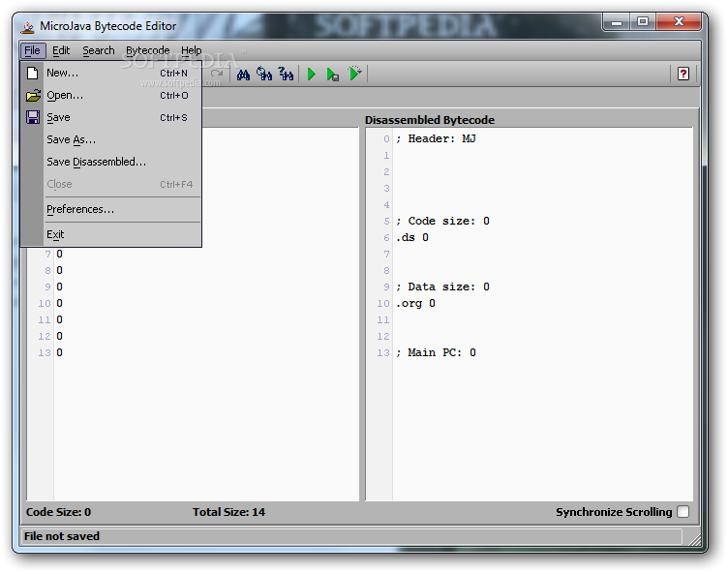
Task: Click 'File not saved' status bar text
Action: 62,536
